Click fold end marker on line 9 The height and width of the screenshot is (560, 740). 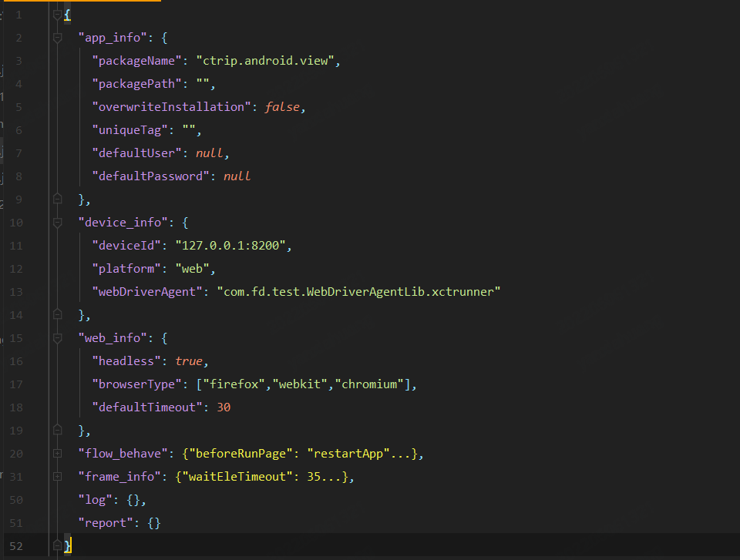pos(57,199)
